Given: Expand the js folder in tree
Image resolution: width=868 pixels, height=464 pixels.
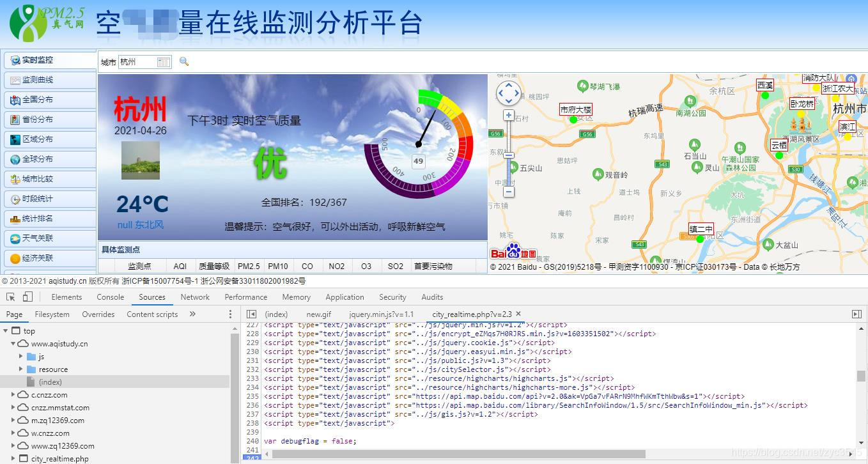Looking at the screenshot, I should [x=20, y=357].
